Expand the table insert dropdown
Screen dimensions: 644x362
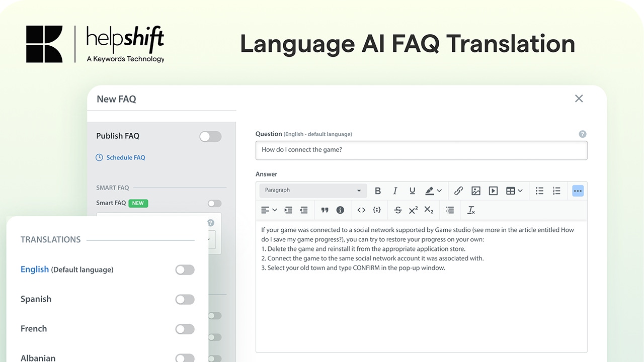[x=514, y=191]
